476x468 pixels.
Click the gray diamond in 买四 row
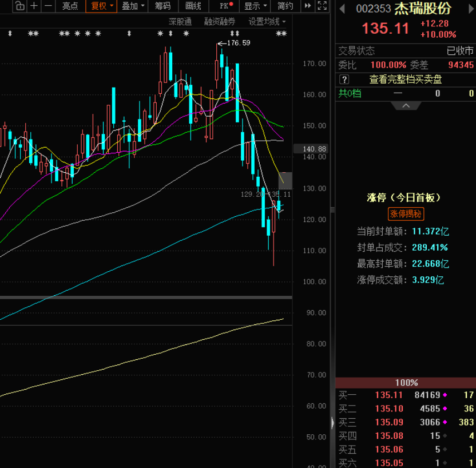point(445,436)
